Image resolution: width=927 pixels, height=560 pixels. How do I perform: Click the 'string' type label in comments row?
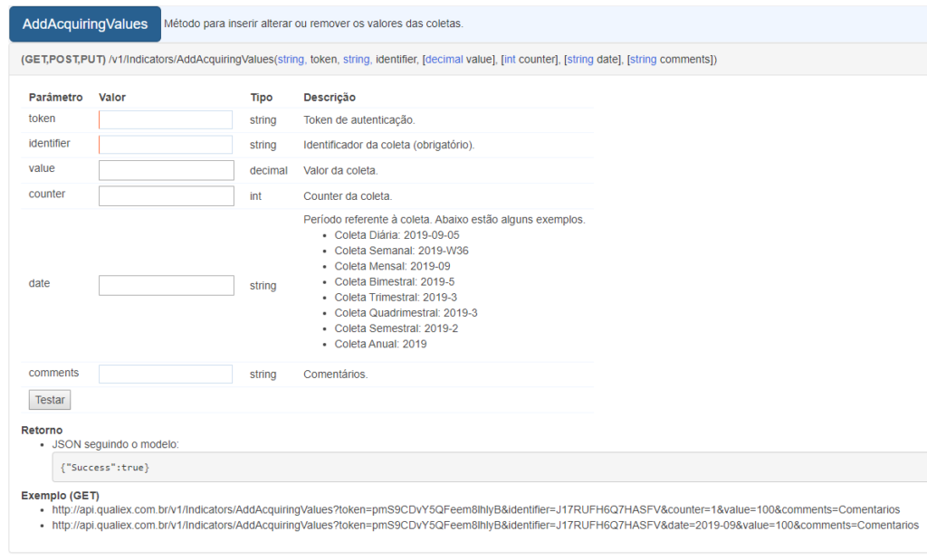263,375
